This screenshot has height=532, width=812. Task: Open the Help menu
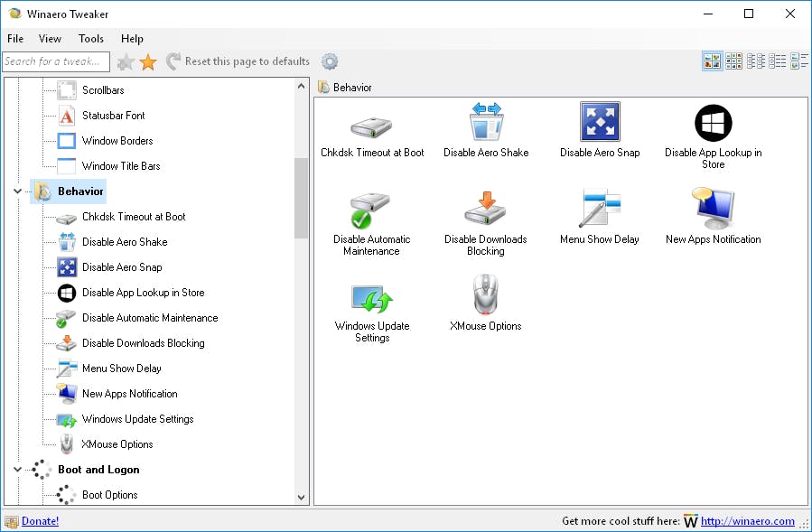pyautogui.click(x=132, y=39)
